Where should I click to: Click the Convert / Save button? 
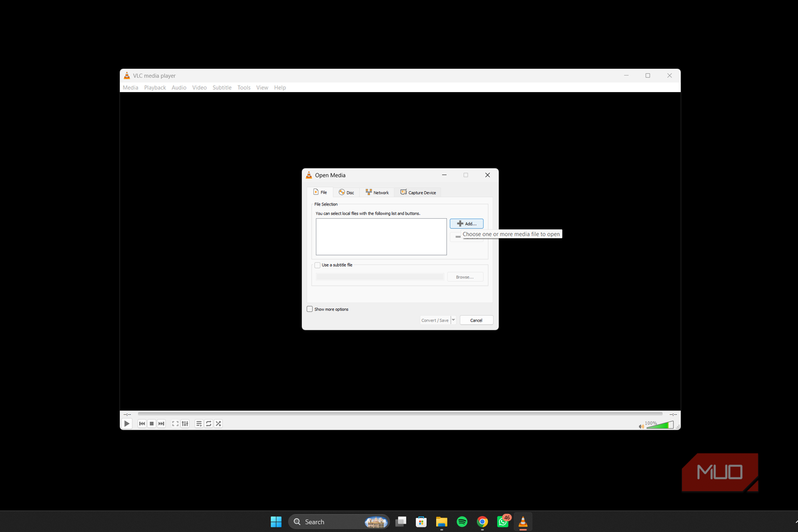coord(435,320)
